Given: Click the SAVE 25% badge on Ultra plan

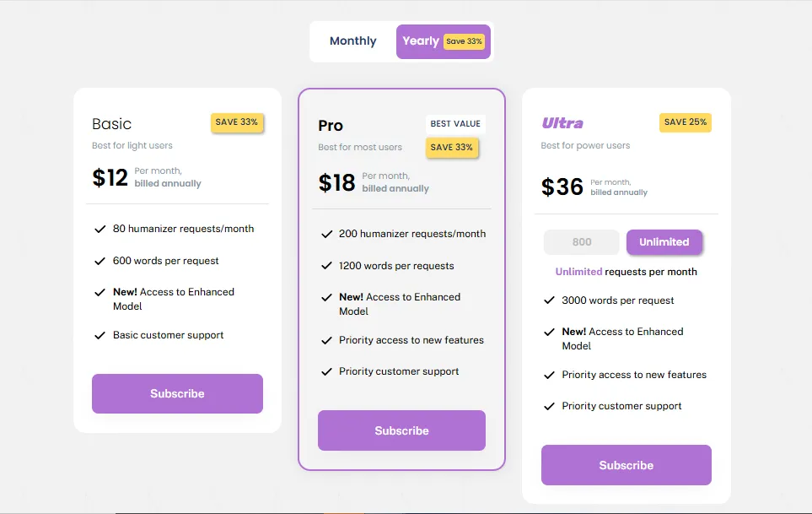Looking at the screenshot, I should point(686,122).
